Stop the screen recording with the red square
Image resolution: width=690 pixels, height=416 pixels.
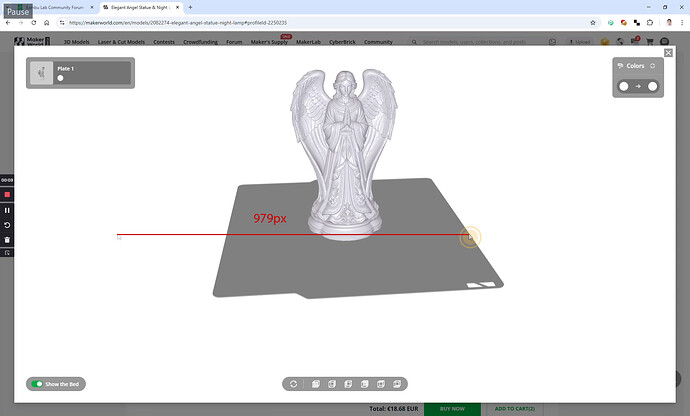pyautogui.click(x=7, y=195)
